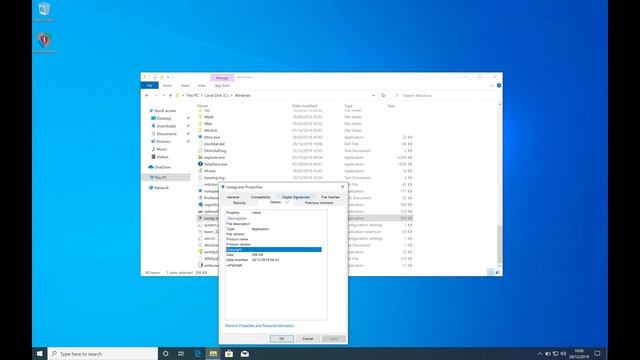Open the red shield desktop shortcut
This screenshot has height=360, width=640.
click(44, 43)
